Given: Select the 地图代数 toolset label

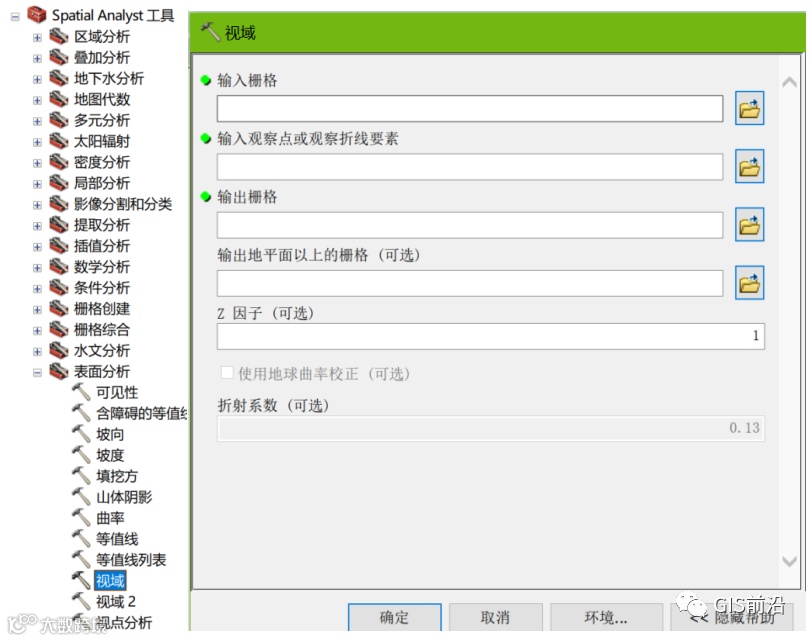Looking at the screenshot, I should pos(102,99).
